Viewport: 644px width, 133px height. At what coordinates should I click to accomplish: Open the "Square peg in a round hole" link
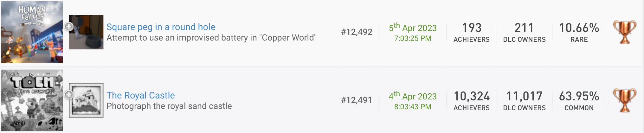161,27
